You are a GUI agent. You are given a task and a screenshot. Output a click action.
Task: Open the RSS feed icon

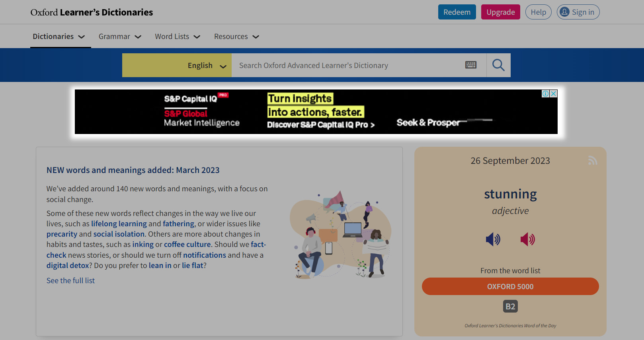click(x=592, y=160)
